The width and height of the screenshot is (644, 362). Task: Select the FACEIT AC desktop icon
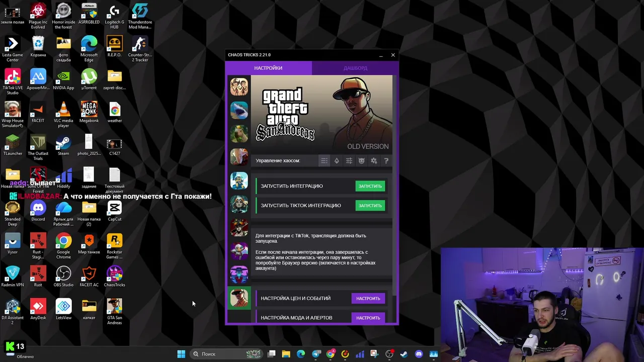tap(89, 276)
